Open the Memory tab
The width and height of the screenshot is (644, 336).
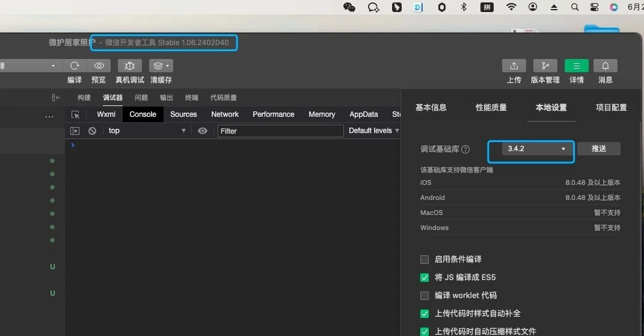322,114
